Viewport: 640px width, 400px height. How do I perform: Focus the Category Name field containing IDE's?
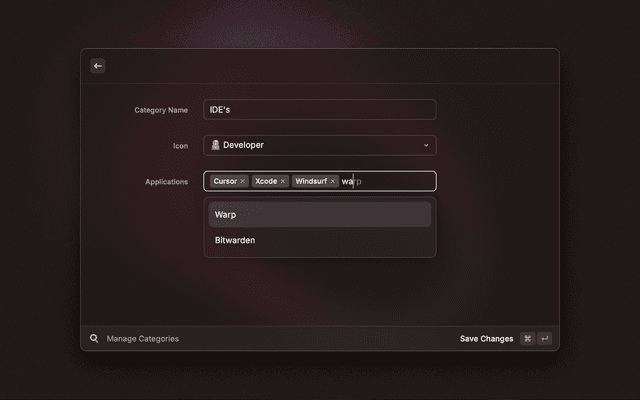pos(320,110)
